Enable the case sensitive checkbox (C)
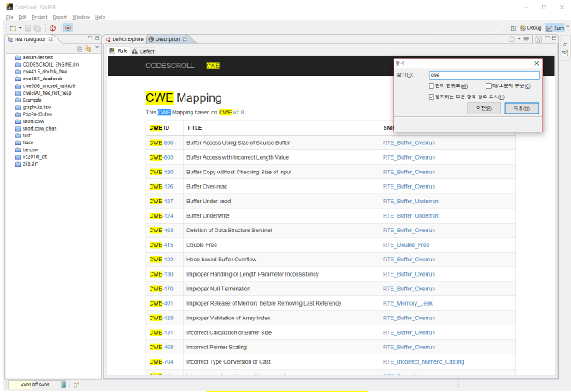Viewport: 571px width, 392px height. pyautogui.click(x=488, y=86)
